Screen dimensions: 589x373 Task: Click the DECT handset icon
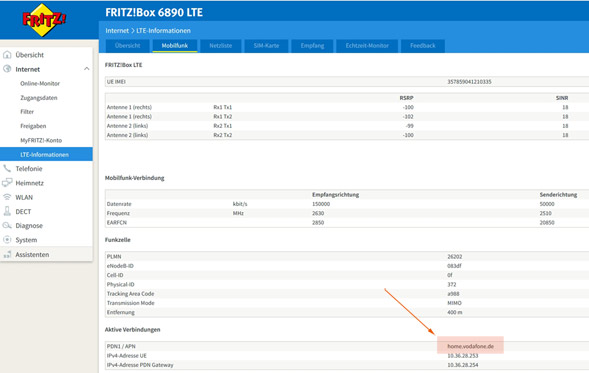(x=7, y=211)
